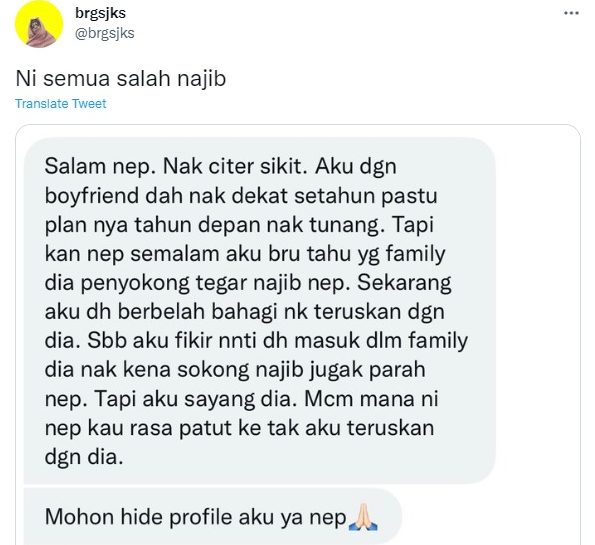Viewport: 595px width, 545px height.
Task: Click the line starting "kan nep semalam aku"
Action: point(245,254)
